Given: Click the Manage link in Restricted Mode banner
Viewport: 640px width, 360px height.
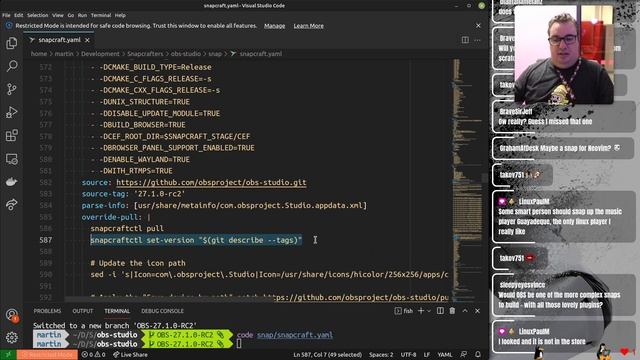Looking at the screenshot, I should 274,26.
